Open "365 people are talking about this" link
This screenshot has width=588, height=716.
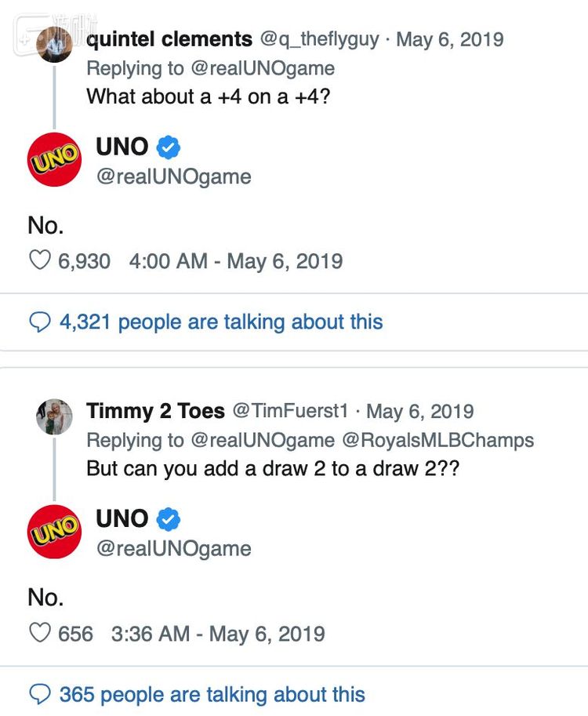pyautogui.click(x=212, y=694)
